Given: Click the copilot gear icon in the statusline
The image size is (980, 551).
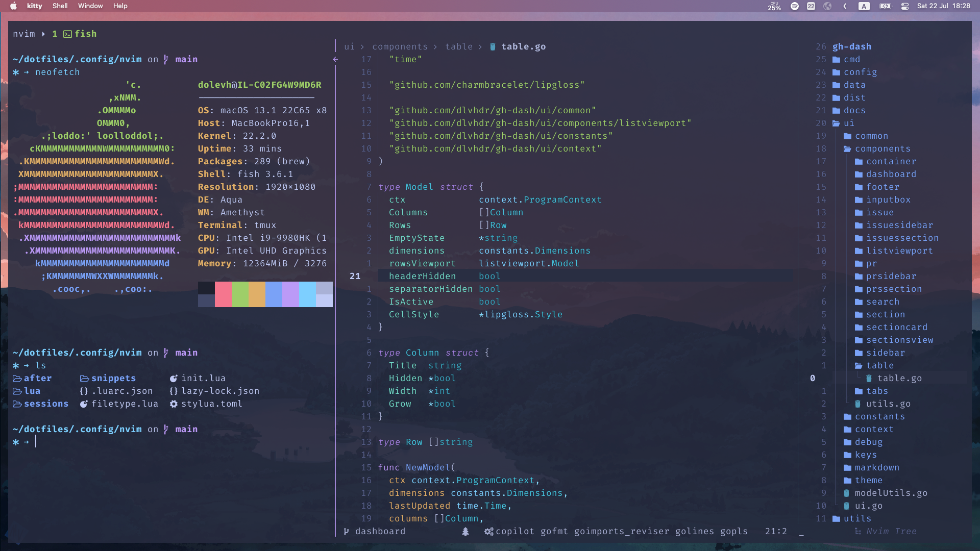Looking at the screenshot, I should click(488, 532).
